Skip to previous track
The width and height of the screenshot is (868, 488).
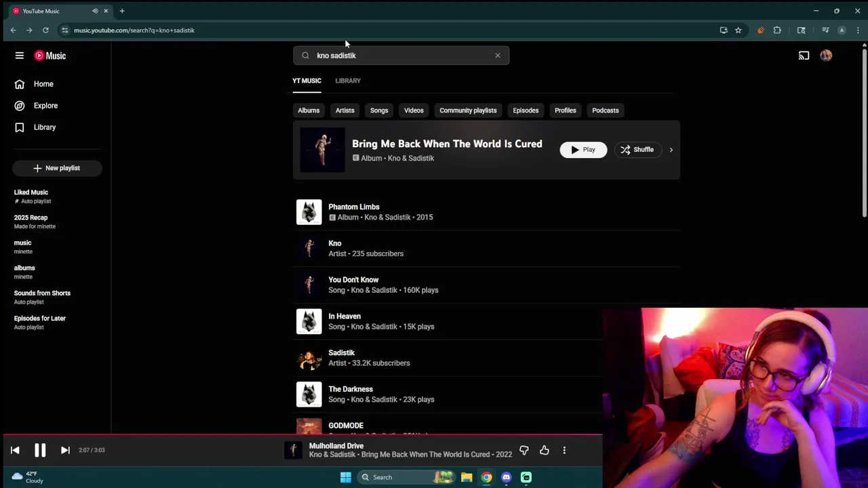coord(15,450)
